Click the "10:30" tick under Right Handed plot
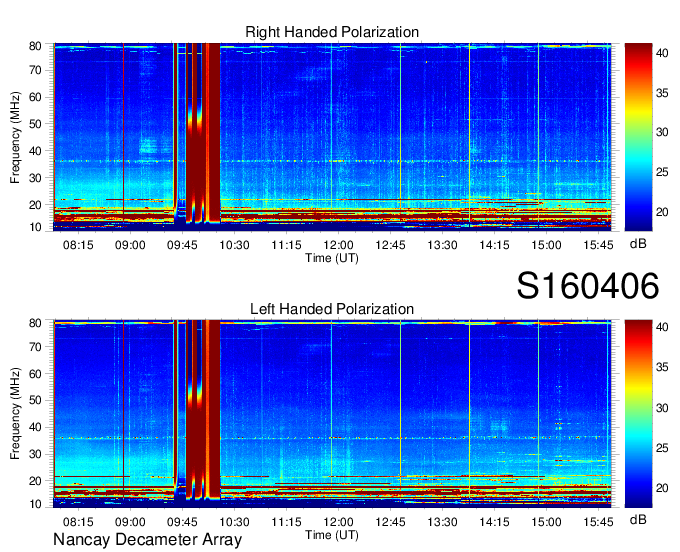 234,245
